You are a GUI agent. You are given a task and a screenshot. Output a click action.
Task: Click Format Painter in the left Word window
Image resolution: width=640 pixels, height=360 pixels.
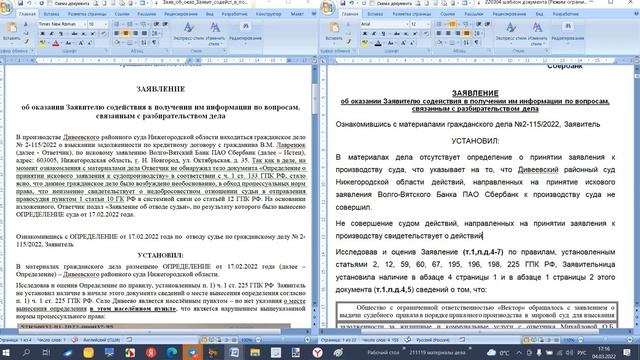pyautogui.click(x=26, y=42)
